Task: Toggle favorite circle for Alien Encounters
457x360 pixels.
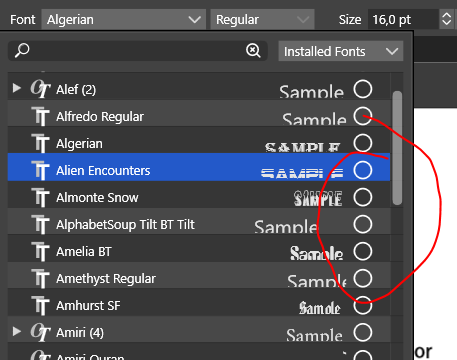Action: click(x=363, y=170)
